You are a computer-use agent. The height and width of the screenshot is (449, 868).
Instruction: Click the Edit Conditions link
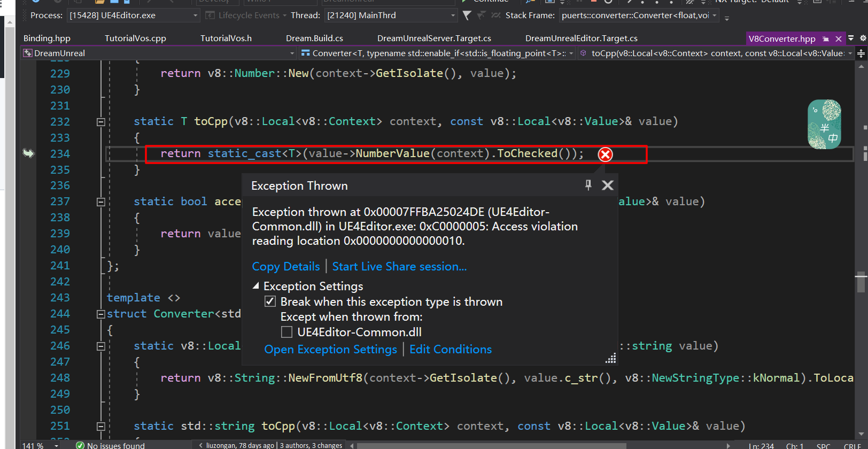[x=451, y=349]
